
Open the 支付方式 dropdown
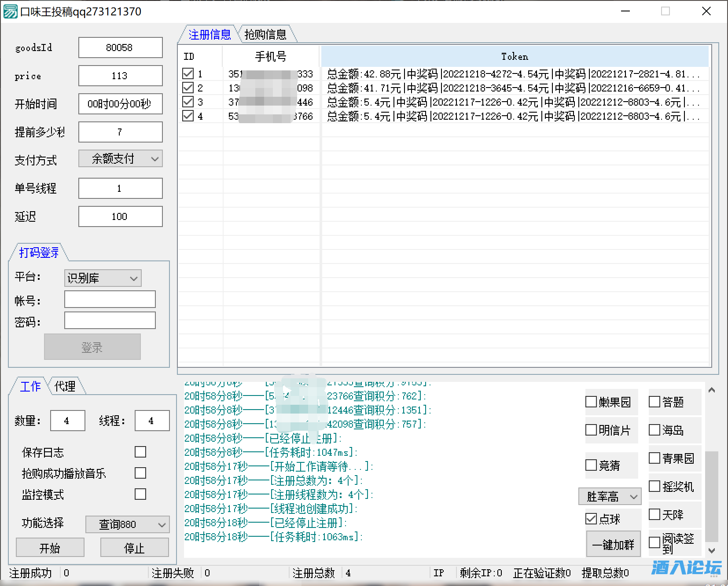(121, 159)
